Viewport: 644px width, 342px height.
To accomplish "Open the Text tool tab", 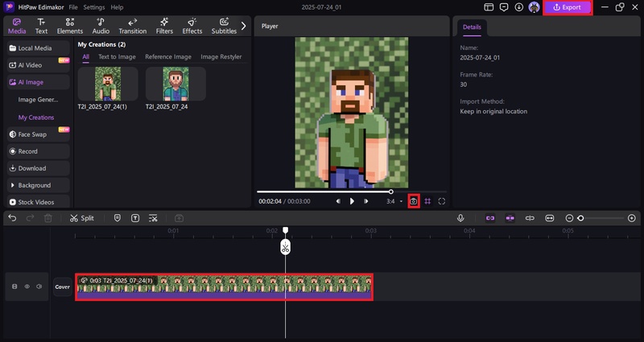I will (x=41, y=26).
